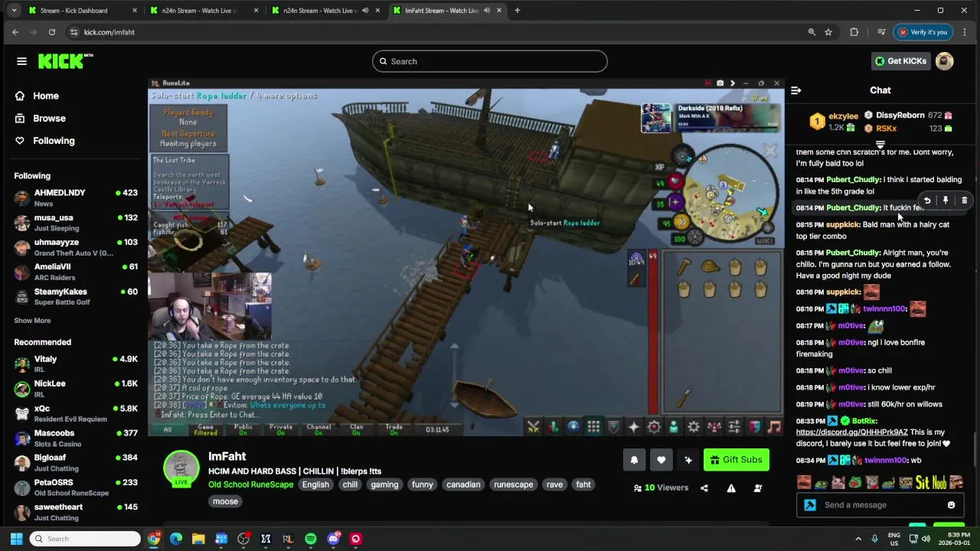
Task: Toggle notification bell for ImFaht
Action: pos(634,460)
